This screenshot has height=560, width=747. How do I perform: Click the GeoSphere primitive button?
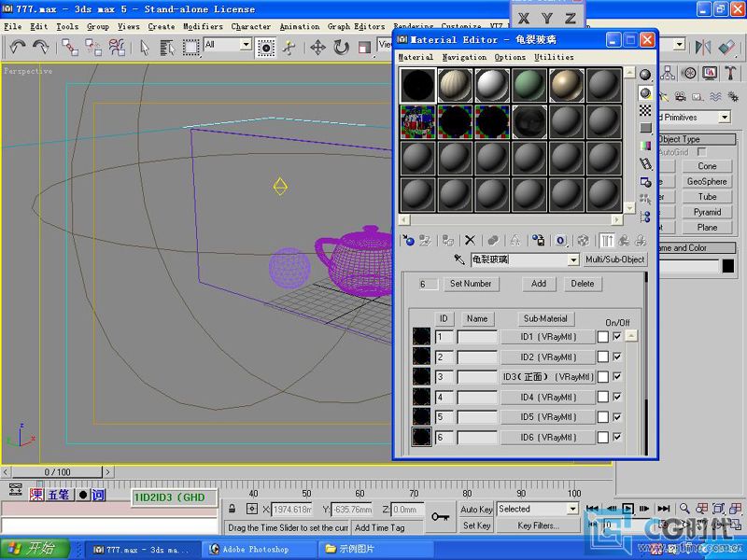point(707,181)
